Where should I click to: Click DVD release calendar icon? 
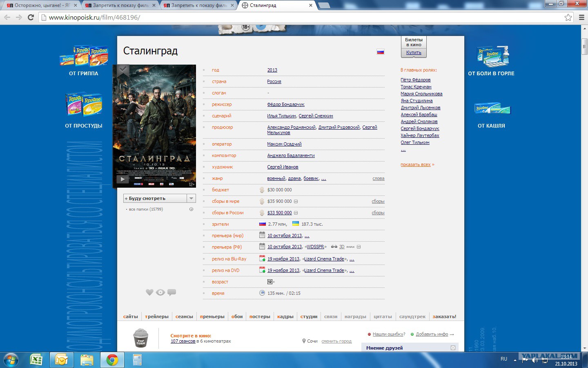click(263, 270)
